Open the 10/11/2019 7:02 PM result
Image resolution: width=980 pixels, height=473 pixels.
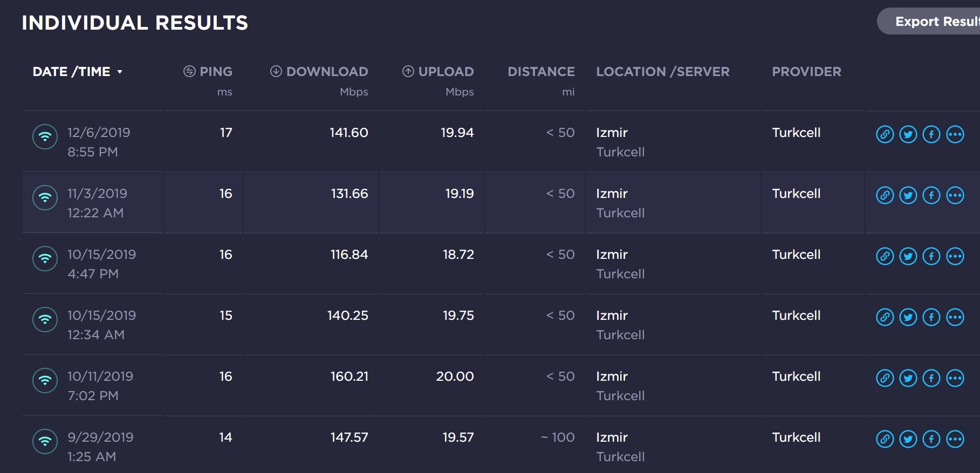100,386
